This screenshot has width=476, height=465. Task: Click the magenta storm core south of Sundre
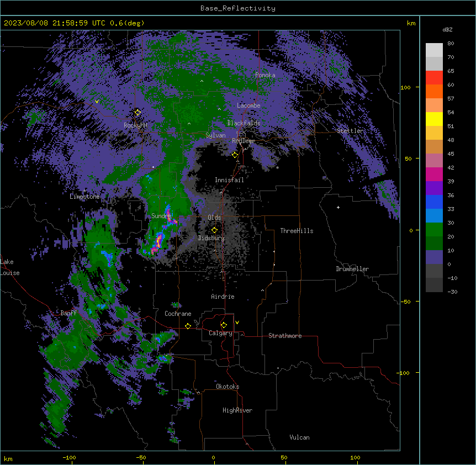click(x=158, y=241)
